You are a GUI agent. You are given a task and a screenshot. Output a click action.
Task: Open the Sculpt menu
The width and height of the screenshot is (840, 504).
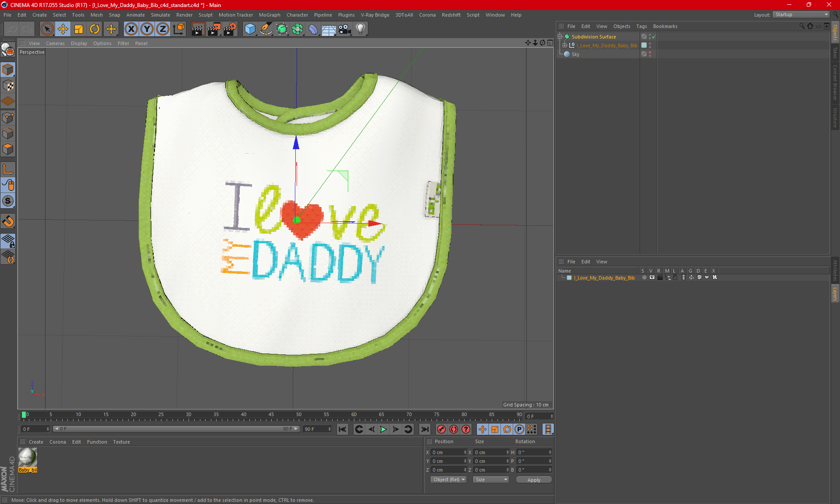click(205, 15)
